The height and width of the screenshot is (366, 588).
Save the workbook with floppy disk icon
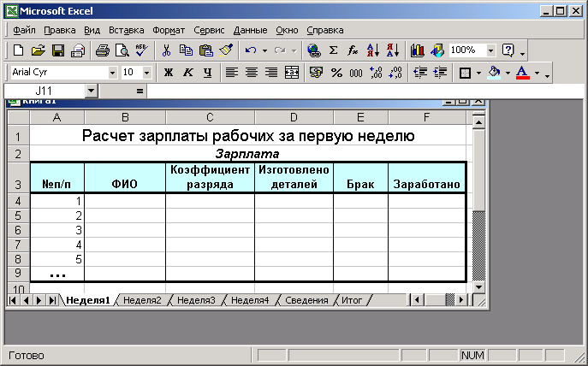pos(57,50)
